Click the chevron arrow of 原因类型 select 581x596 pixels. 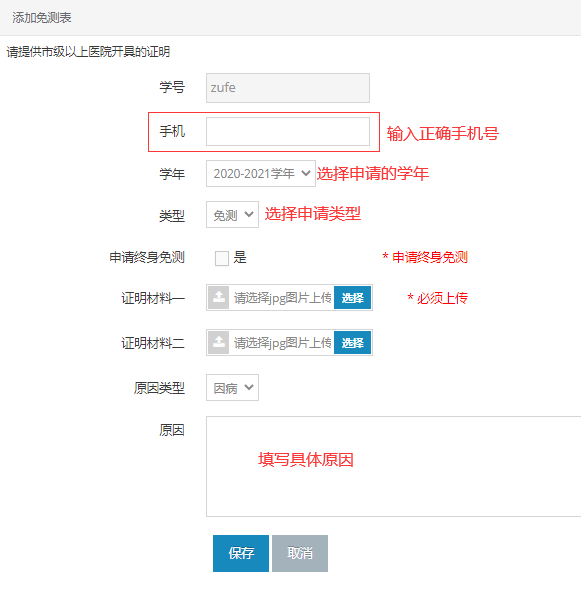249,387
